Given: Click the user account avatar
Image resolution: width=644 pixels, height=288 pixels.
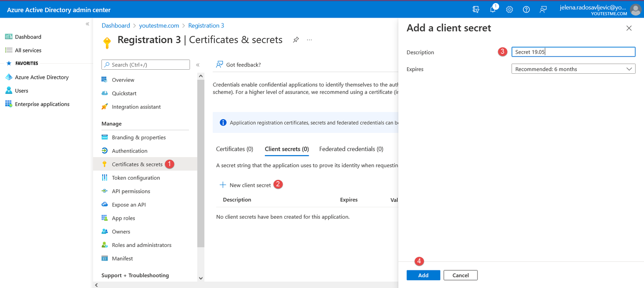Looking at the screenshot, I should coord(636,10).
